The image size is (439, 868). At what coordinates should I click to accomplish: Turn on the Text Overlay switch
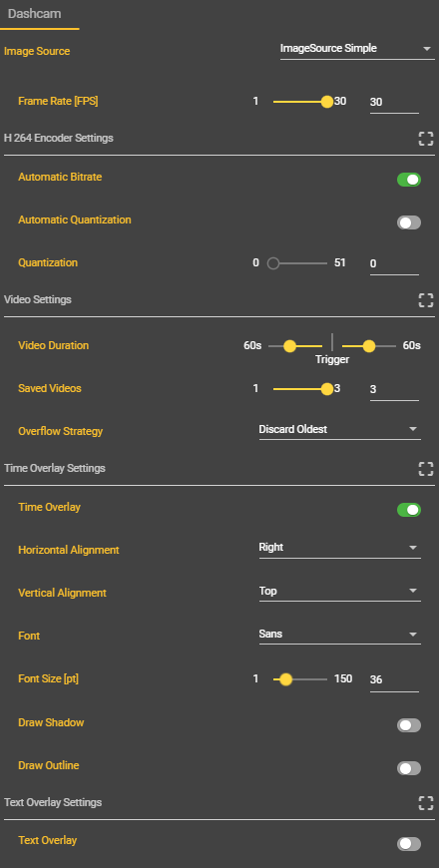(409, 844)
